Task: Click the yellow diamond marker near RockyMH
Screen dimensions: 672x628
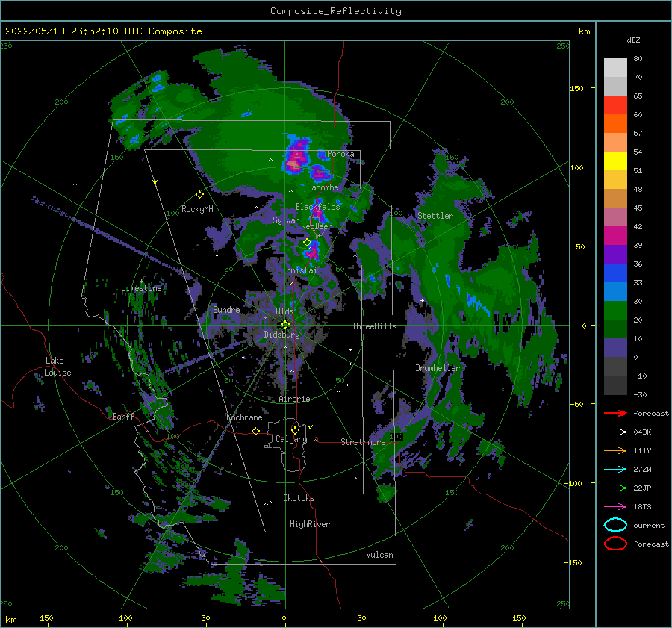Action: point(199,195)
